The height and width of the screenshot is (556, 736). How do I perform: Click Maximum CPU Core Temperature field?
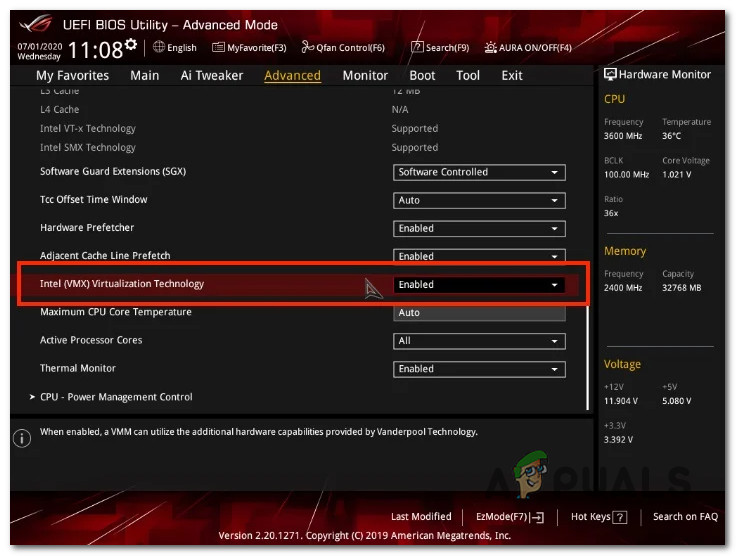(479, 313)
